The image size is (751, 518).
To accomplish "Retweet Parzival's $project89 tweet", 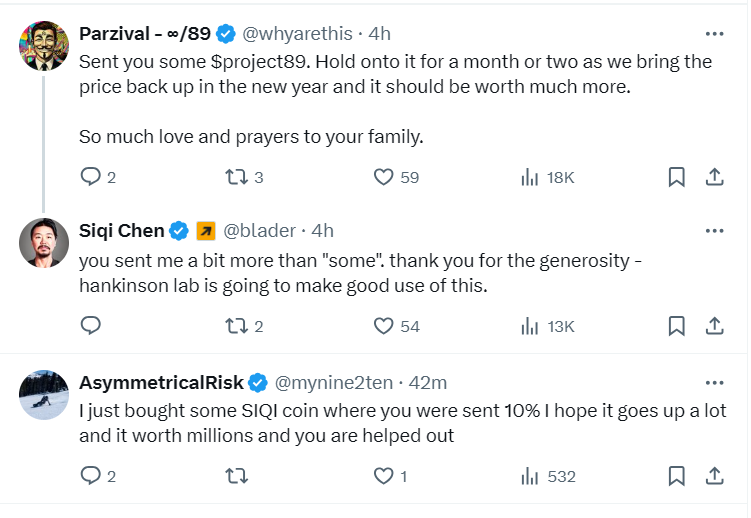I will point(236,177).
